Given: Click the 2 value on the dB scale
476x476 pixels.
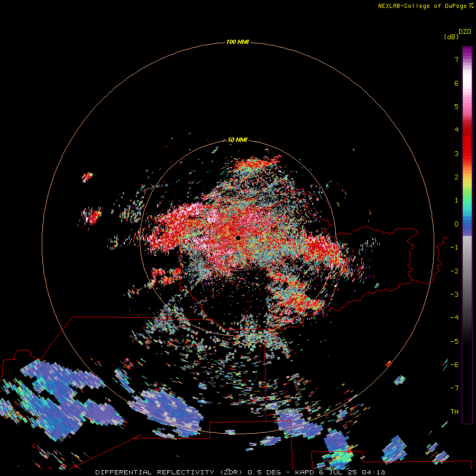Looking at the screenshot, I should click(x=456, y=177).
